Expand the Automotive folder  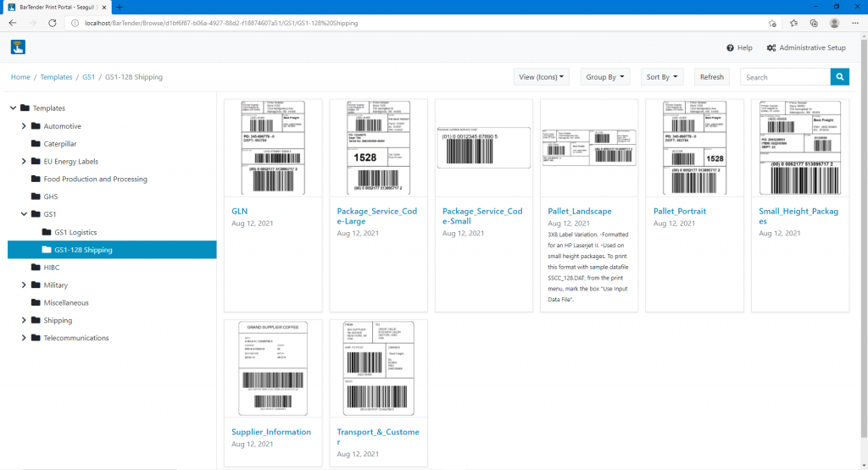[x=24, y=126]
